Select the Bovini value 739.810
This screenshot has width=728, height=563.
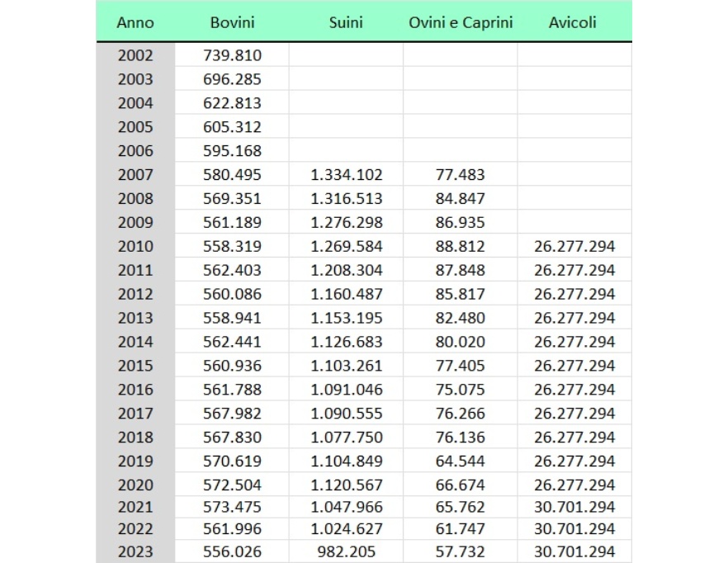point(232,55)
